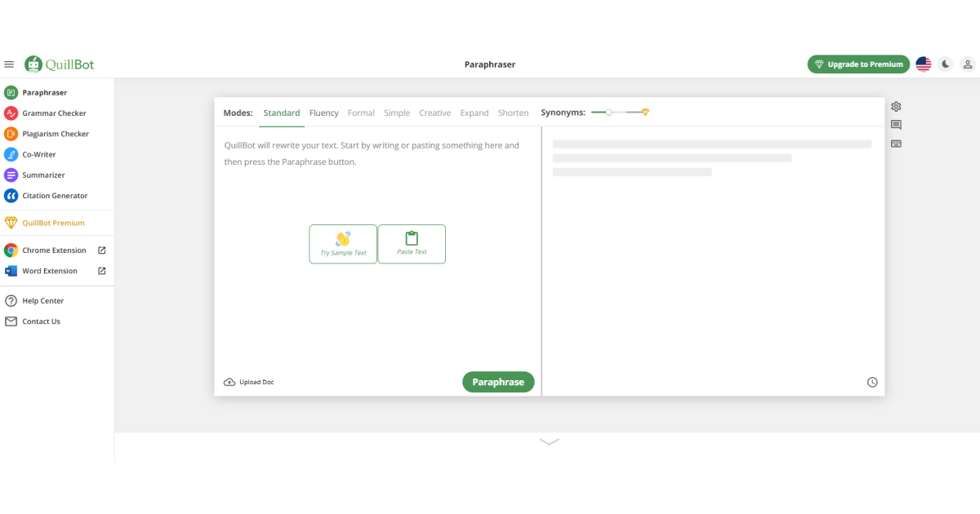This screenshot has width=980, height=514.
Task: Select the Expand mode tab
Action: 474,113
